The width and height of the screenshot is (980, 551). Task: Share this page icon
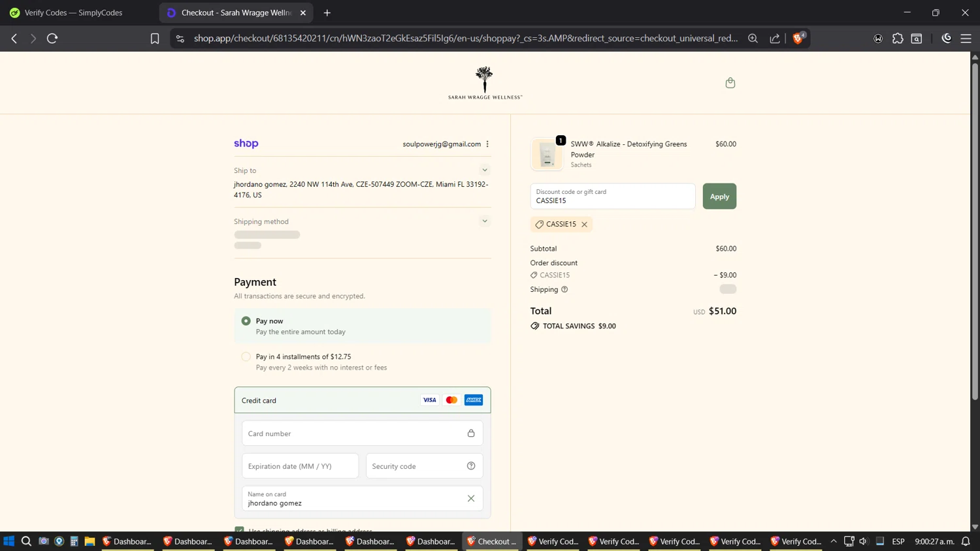pos(775,39)
